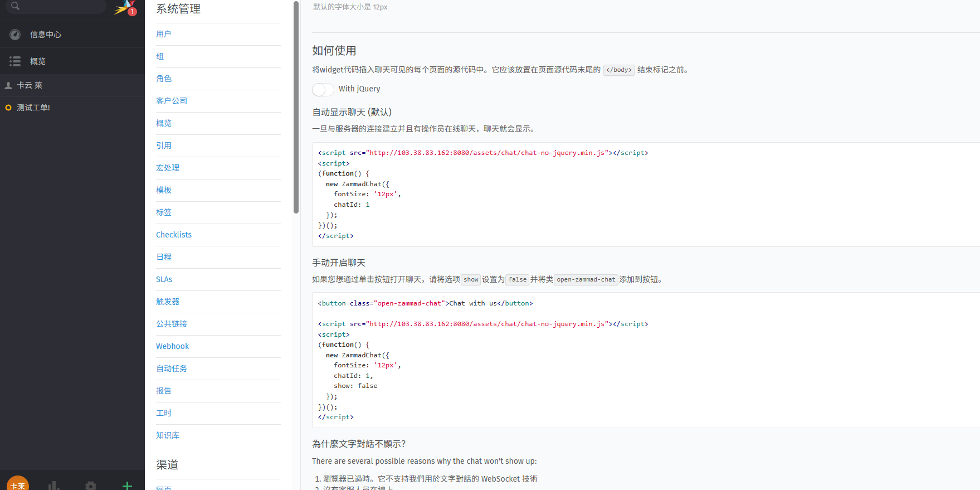
Task: Click the 渠道 section heading
Action: click(x=167, y=465)
